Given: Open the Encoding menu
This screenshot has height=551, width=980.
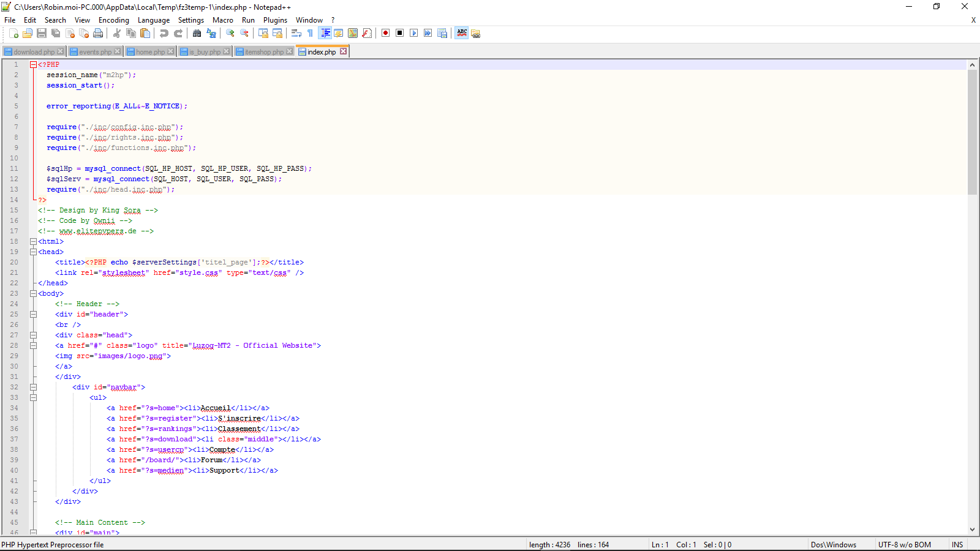Looking at the screenshot, I should click(114, 20).
